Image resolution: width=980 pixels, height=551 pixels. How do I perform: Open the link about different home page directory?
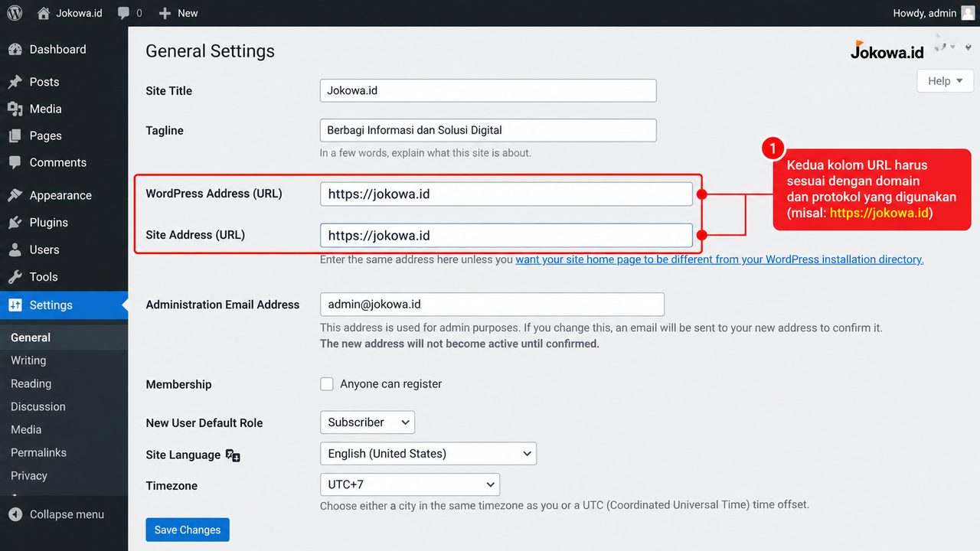click(x=720, y=259)
